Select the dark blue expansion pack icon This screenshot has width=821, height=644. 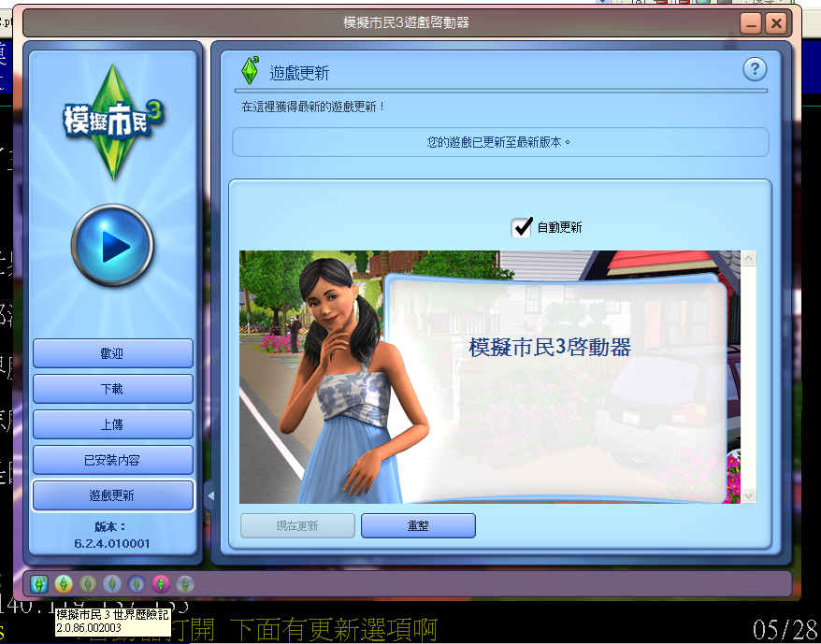[137, 584]
